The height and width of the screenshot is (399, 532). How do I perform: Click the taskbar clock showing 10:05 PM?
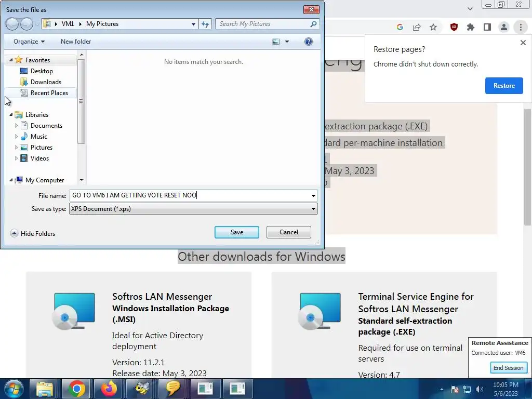(x=506, y=389)
